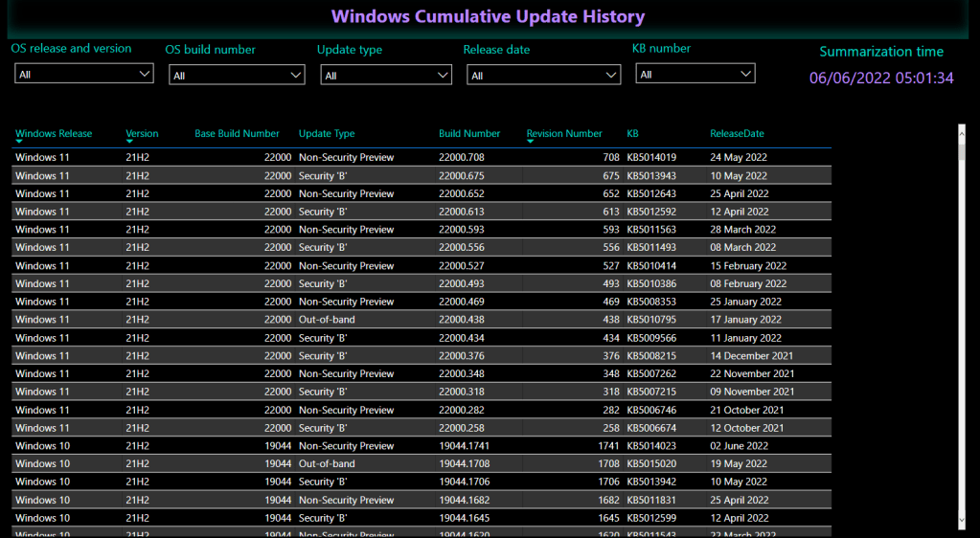
Task: Click scrollbar down arrow at table bottom
Action: coord(962,521)
